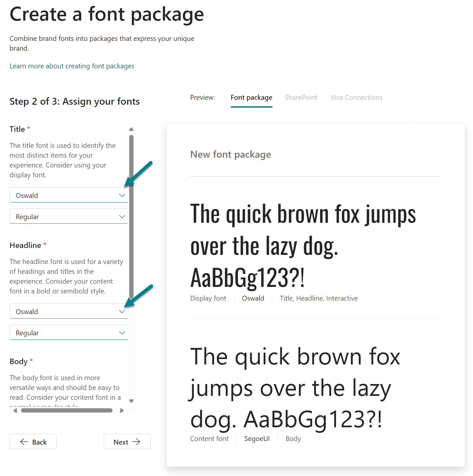Click the right arrow of the horizontal scrollbar
The height and width of the screenshot is (476, 473).
pyautogui.click(x=122, y=411)
